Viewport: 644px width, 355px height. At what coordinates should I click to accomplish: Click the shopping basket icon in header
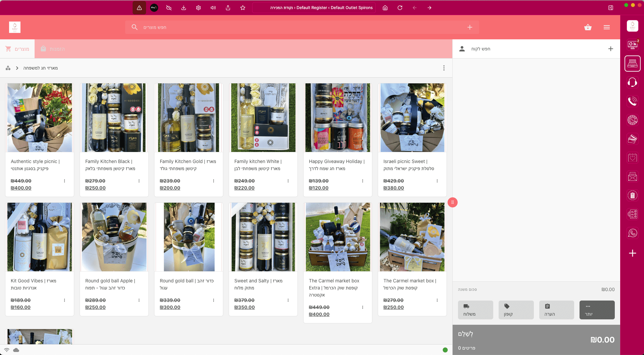(588, 27)
